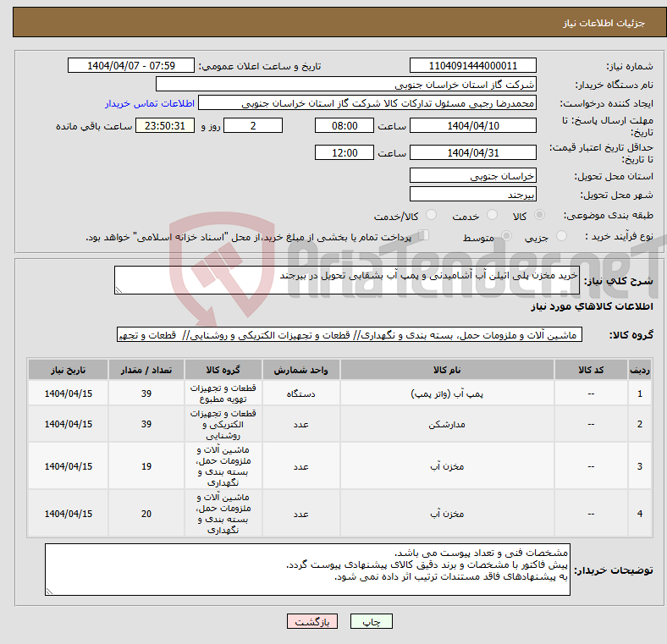Image resolution: width=667 pixels, height=644 pixels.
Task: Click مخزن آب in row 4
Action: click(447, 514)
